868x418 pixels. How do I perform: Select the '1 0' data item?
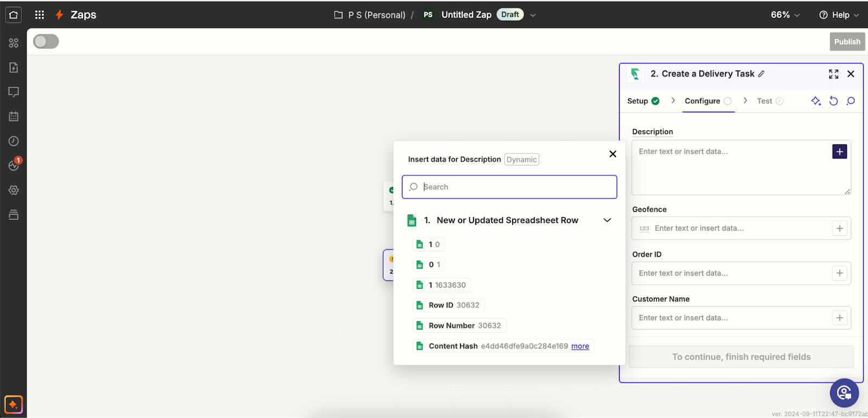pos(429,244)
